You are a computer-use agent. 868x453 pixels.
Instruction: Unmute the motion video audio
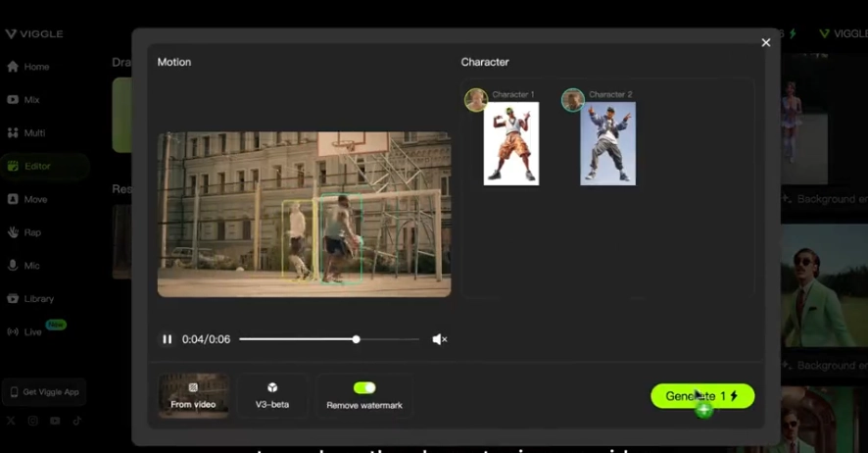[440, 339]
